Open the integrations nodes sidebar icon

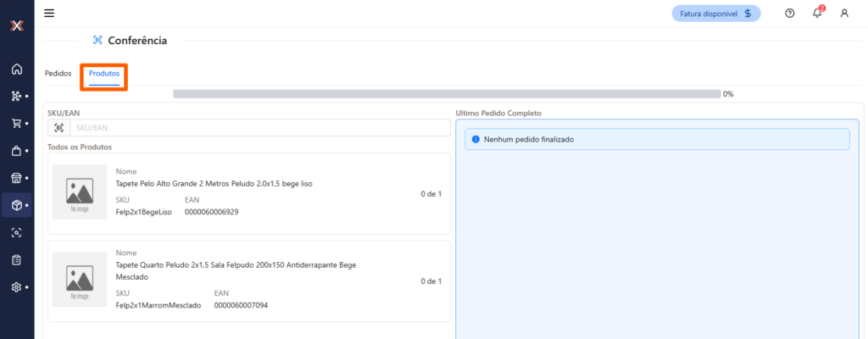pos(16,96)
